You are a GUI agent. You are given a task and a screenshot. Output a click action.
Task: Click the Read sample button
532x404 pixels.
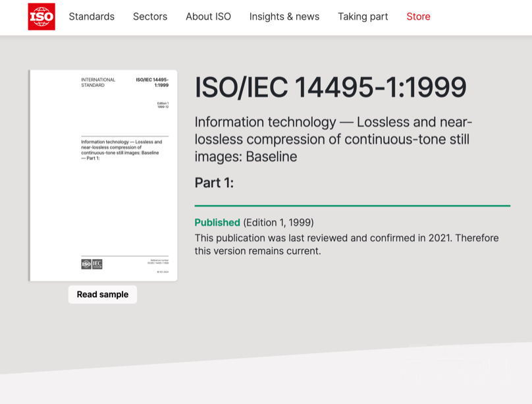coord(103,295)
